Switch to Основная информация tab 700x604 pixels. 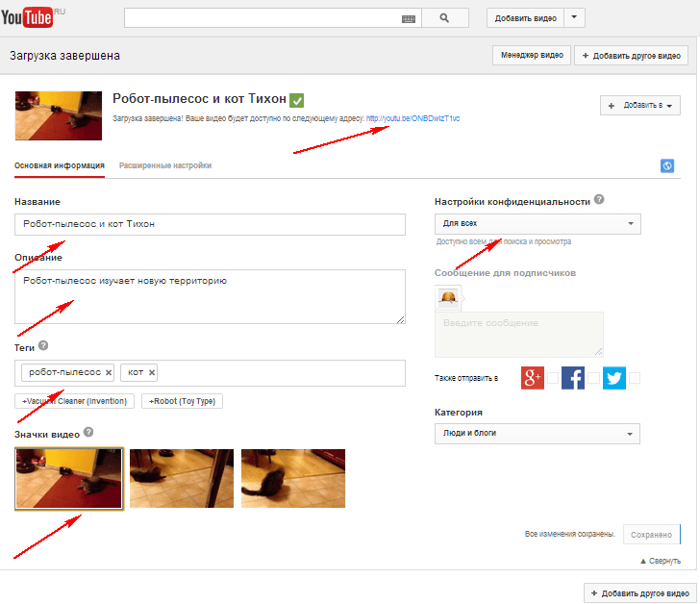coord(60,165)
